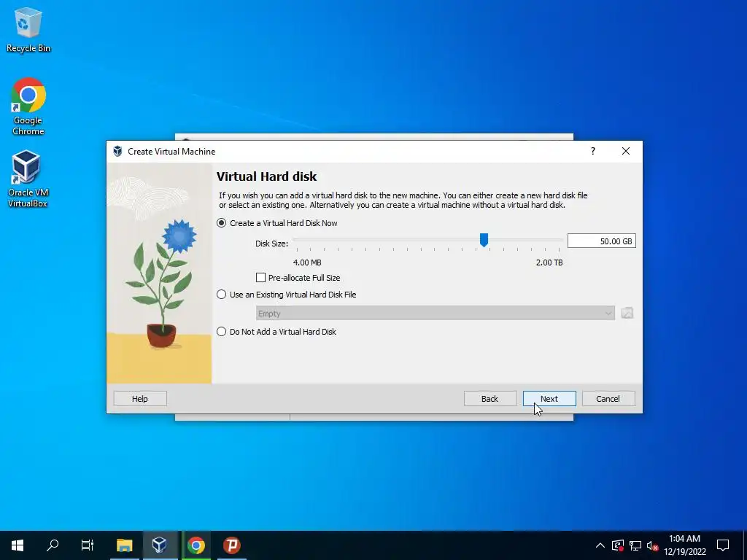The height and width of the screenshot is (560, 747).
Task: Switch to VirtualBox in the taskbar
Action: 160,545
